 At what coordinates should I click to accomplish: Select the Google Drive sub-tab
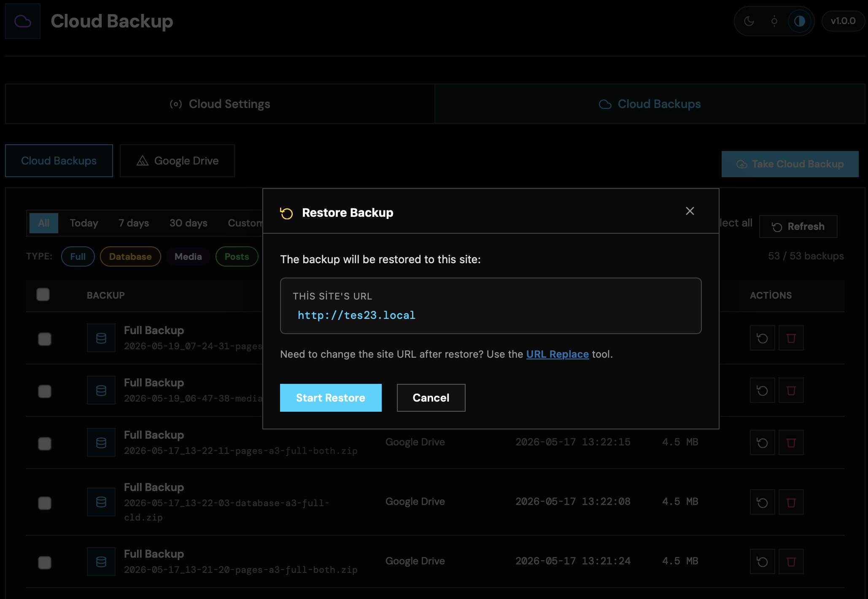point(177,161)
